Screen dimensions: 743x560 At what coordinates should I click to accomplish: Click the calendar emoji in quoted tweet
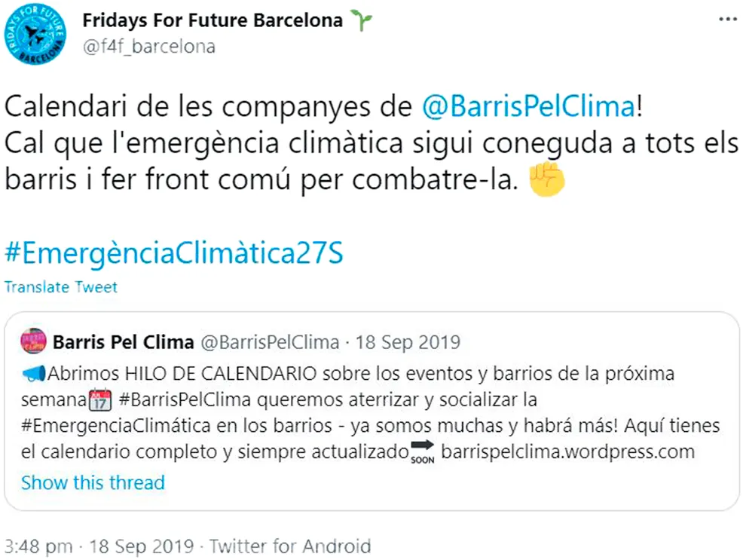click(x=100, y=400)
